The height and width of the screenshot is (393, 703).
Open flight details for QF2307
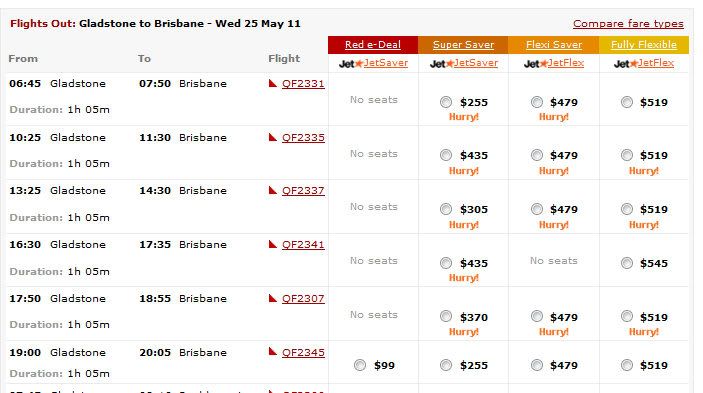(303, 298)
